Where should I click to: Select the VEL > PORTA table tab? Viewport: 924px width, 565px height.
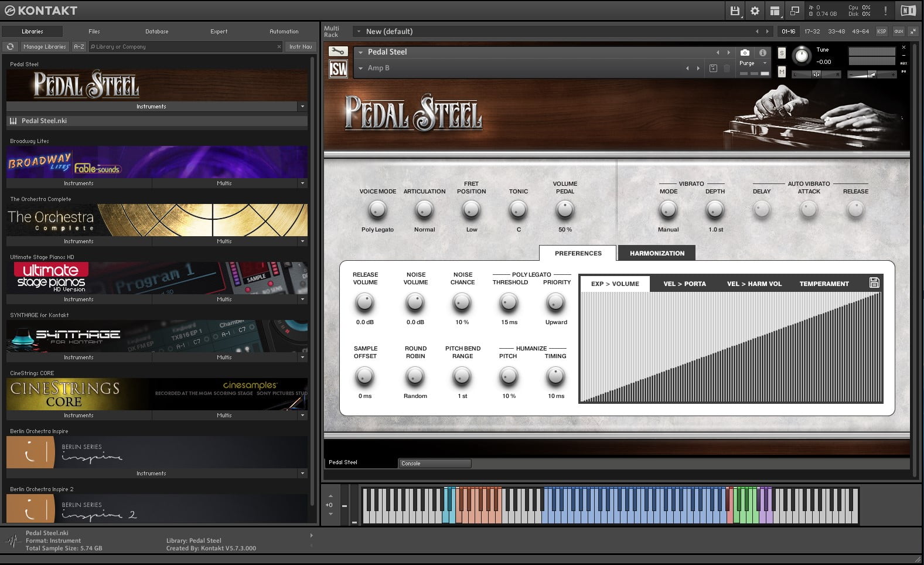[x=684, y=284]
